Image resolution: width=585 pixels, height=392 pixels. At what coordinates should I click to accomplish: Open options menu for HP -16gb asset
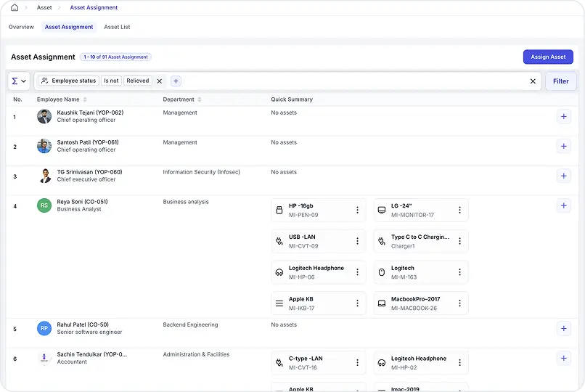pyautogui.click(x=357, y=211)
